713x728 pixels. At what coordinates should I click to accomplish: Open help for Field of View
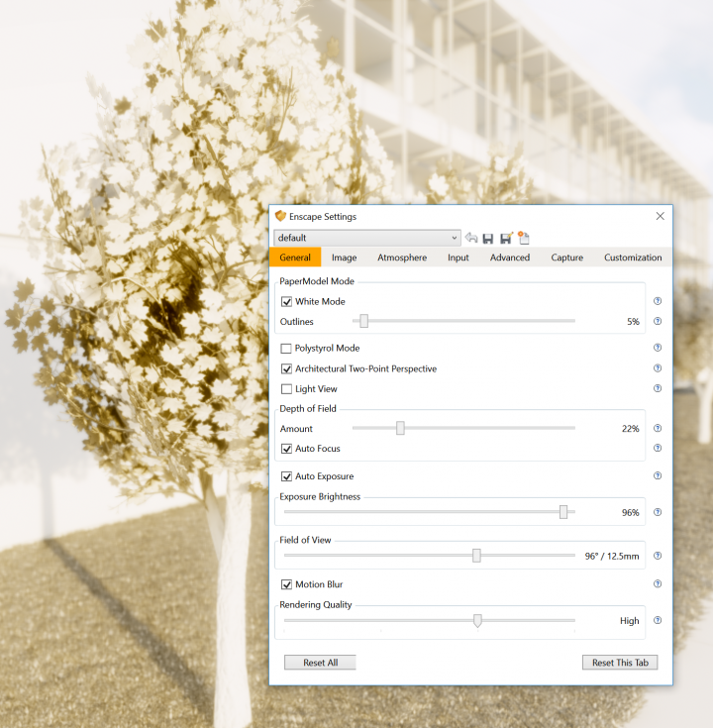pos(658,556)
